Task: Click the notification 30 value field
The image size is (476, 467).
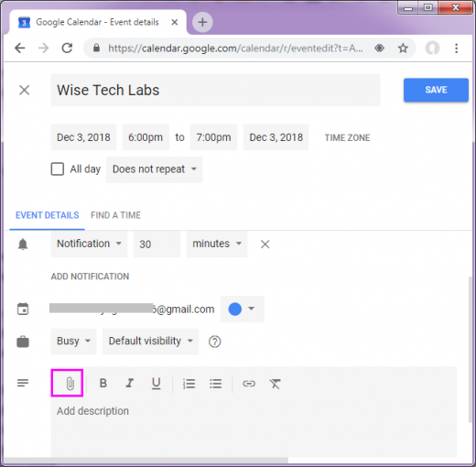Action: click(x=157, y=244)
